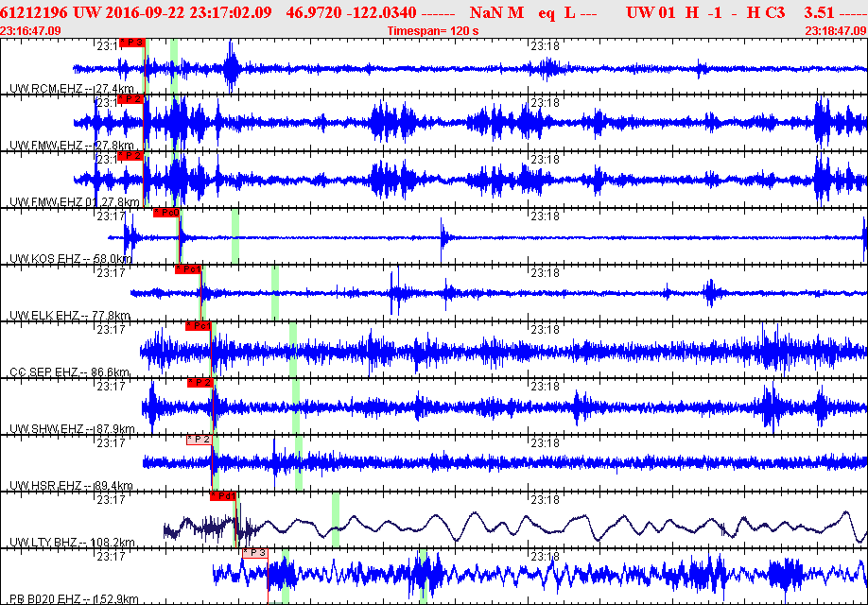Viewport: 868px width, 605px height.
Task: Click the end time 23:18:47.09 label
Action: coord(836,31)
